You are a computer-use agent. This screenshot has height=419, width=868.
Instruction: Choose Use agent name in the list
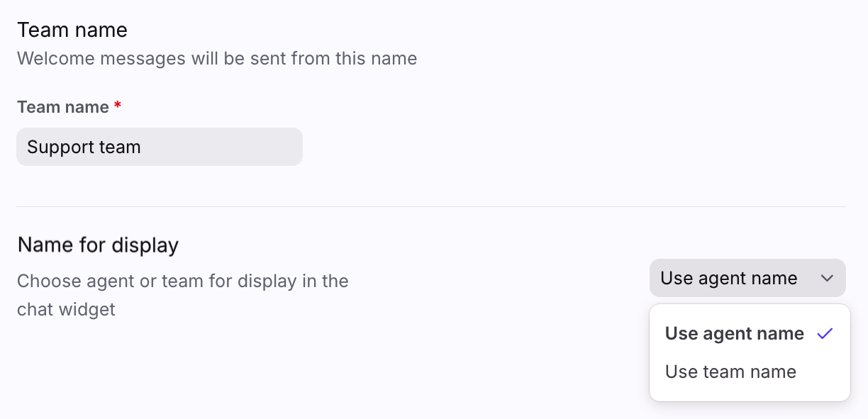734,334
